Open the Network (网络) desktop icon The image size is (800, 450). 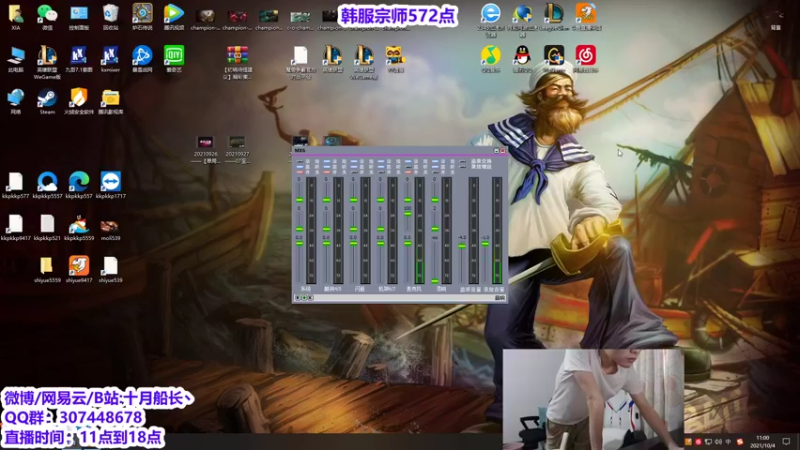pyautogui.click(x=16, y=101)
